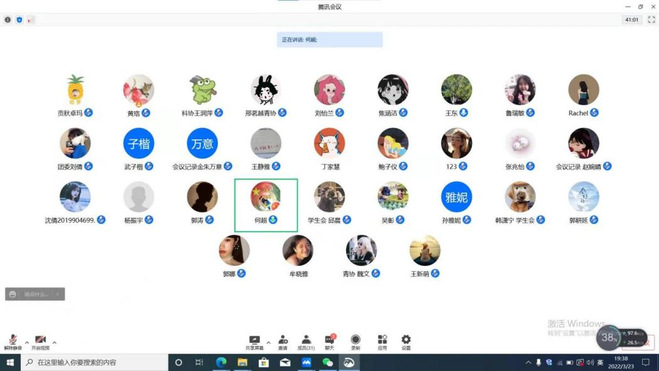
Task: Click the blue shield security icon
Action: pyautogui.click(x=19, y=20)
